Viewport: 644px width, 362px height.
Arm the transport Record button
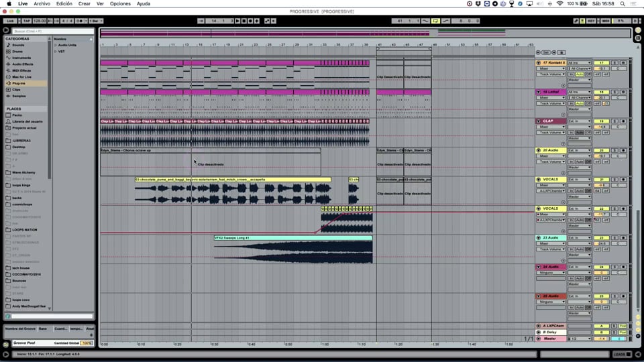[250, 21]
